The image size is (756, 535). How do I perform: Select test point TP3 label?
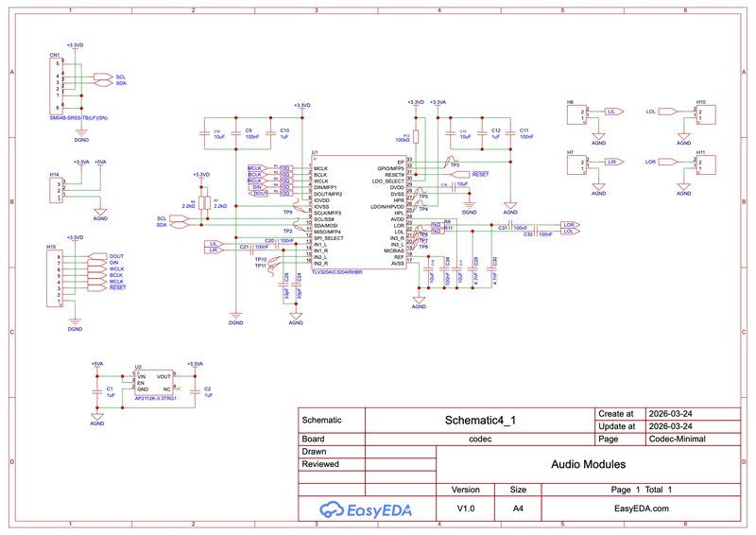(x=455, y=165)
